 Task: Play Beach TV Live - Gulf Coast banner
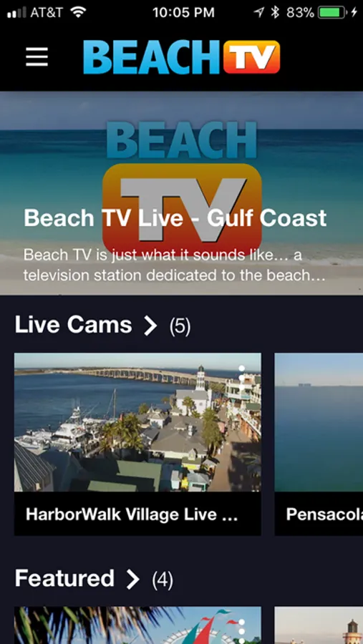181,193
